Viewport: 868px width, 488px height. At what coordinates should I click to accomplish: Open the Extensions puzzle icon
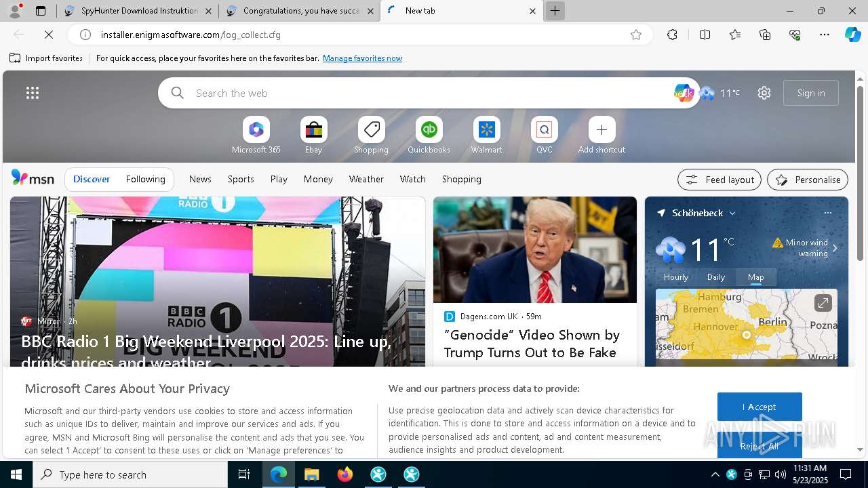coord(672,35)
